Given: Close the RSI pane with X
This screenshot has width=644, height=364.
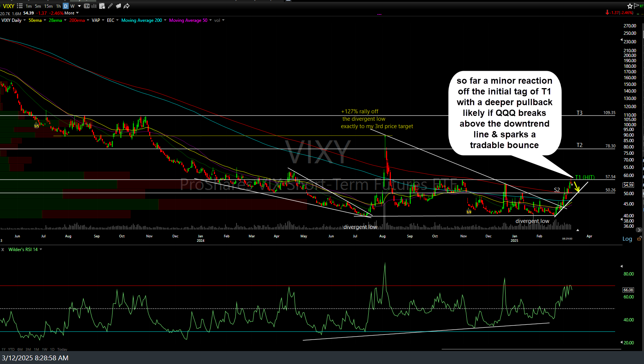Looking at the screenshot, I should (x=3, y=250).
